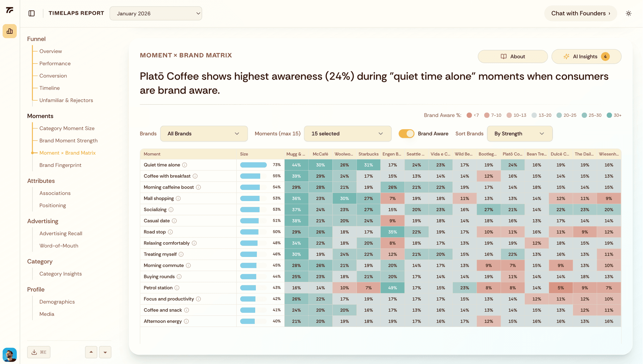Click info icon beside Quiet time alone

pyautogui.click(x=185, y=165)
